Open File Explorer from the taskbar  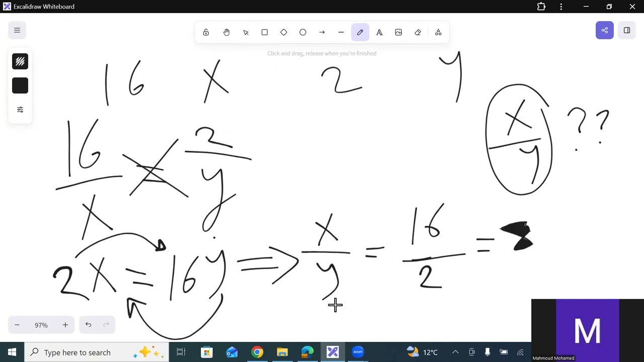point(282,352)
